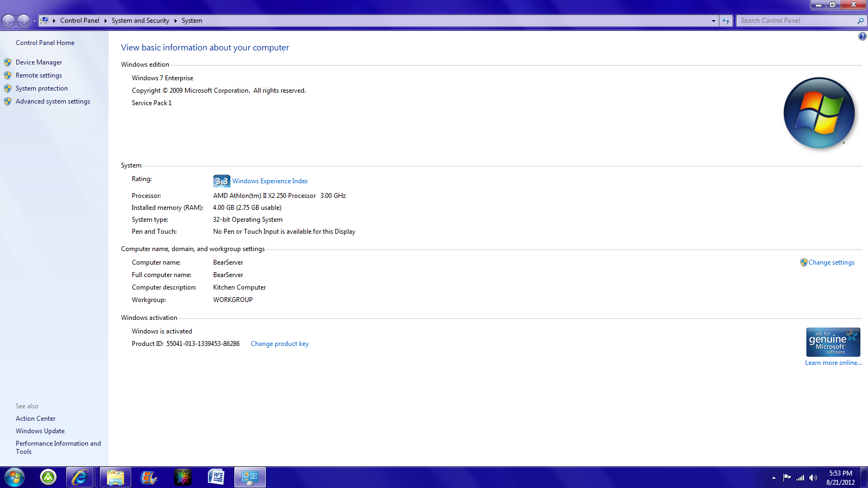Open Device Manager from sidebar
Image resolution: width=868 pixels, height=488 pixels.
[x=39, y=62]
